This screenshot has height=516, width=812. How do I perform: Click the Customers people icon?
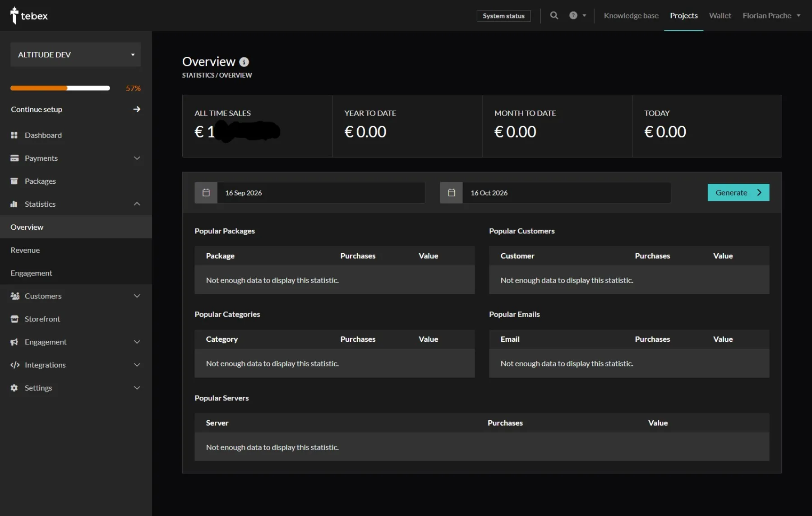[x=15, y=296]
